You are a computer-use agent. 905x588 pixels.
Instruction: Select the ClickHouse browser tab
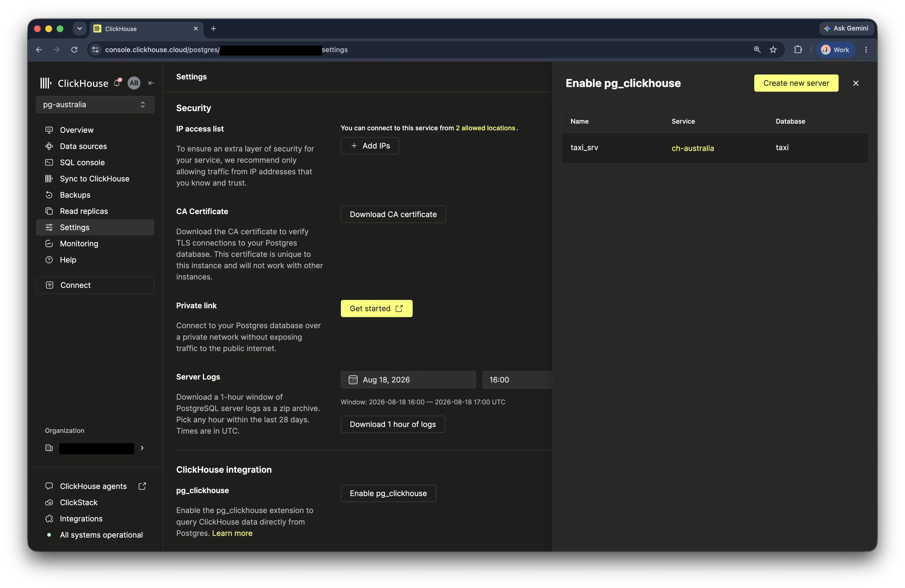146,29
